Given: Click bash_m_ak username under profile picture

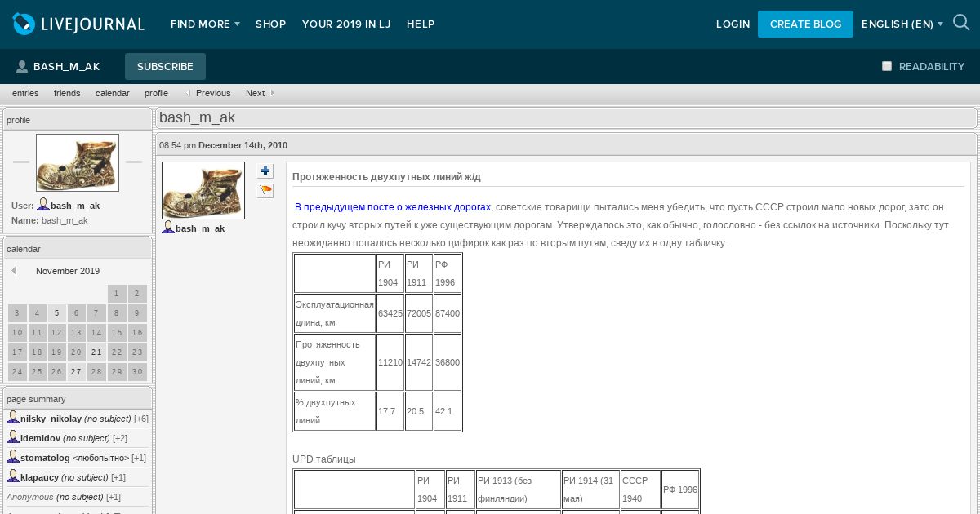Looking at the screenshot, I should click(x=75, y=206).
